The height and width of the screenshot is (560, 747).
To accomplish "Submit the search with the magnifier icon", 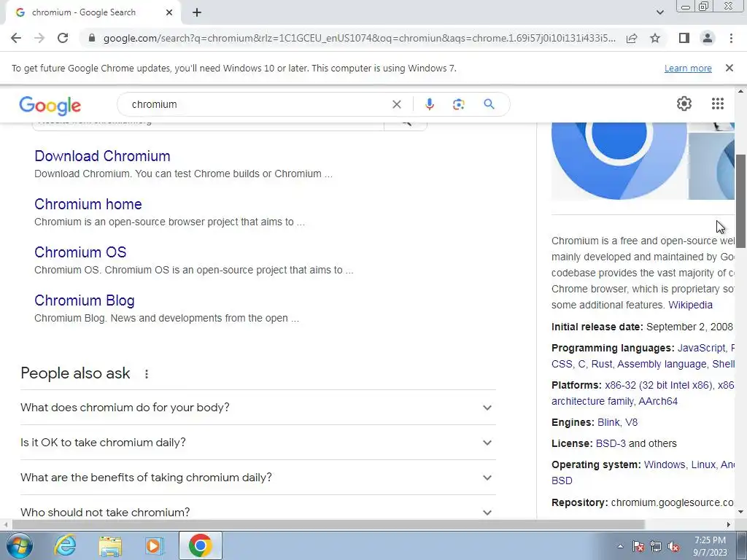I will point(489,104).
